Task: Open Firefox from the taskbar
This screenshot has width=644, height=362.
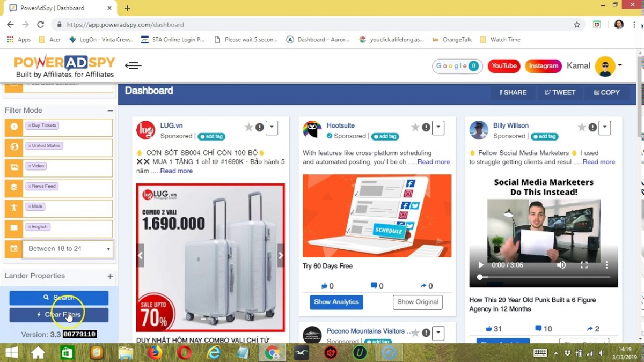Action: 155,352
